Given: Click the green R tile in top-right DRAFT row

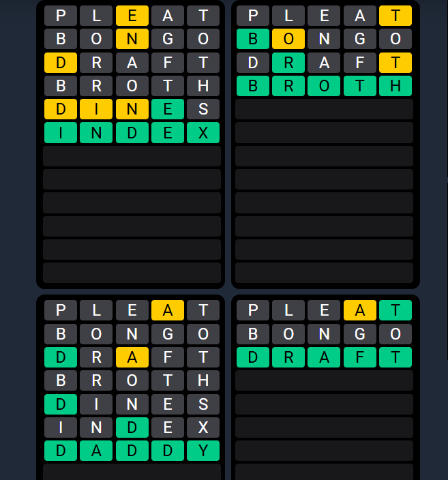Looking at the screenshot, I should pyautogui.click(x=288, y=63).
